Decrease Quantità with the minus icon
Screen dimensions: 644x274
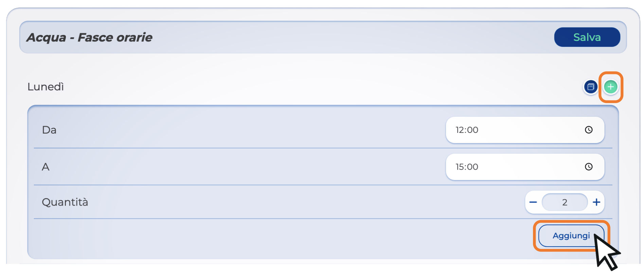533,202
